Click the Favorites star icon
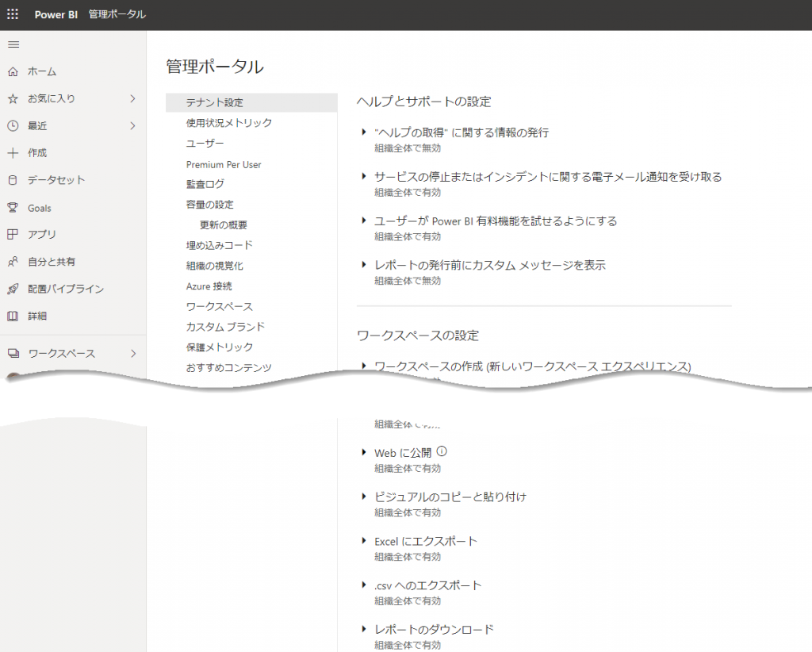The width and height of the screenshot is (812, 652). [x=13, y=99]
